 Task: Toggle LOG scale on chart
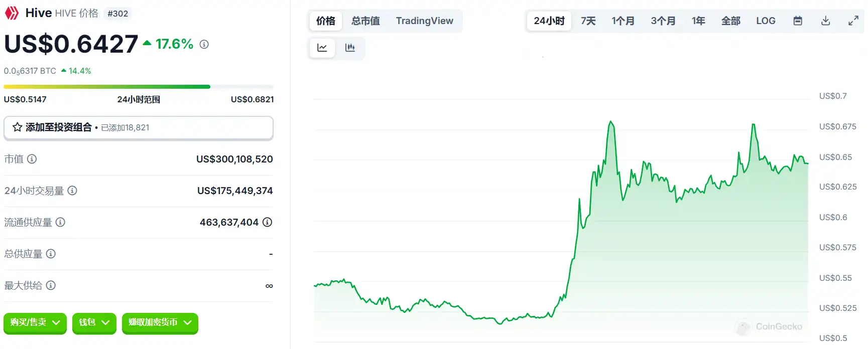(766, 21)
